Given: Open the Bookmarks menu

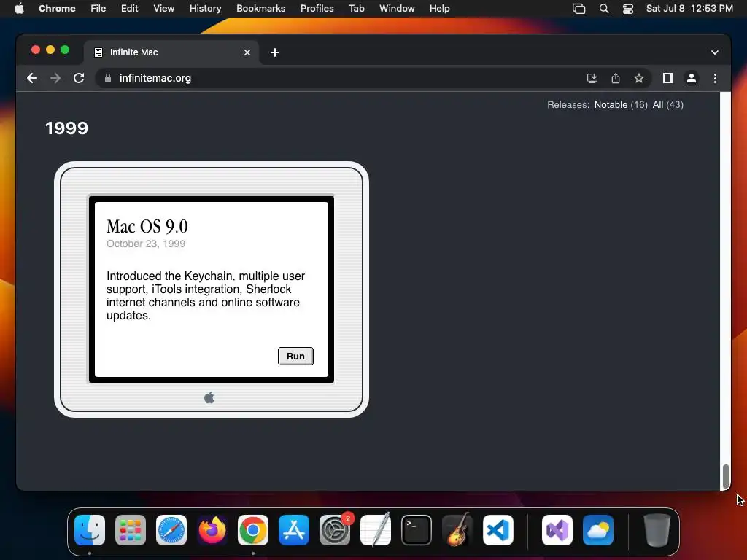Looking at the screenshot, I should pyautogui.click(x=260, y=8).
